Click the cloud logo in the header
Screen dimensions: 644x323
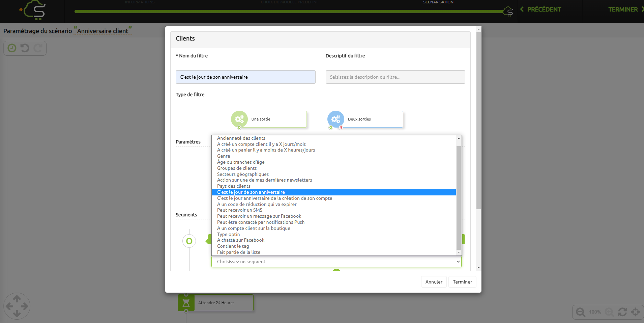click(35, 10)
